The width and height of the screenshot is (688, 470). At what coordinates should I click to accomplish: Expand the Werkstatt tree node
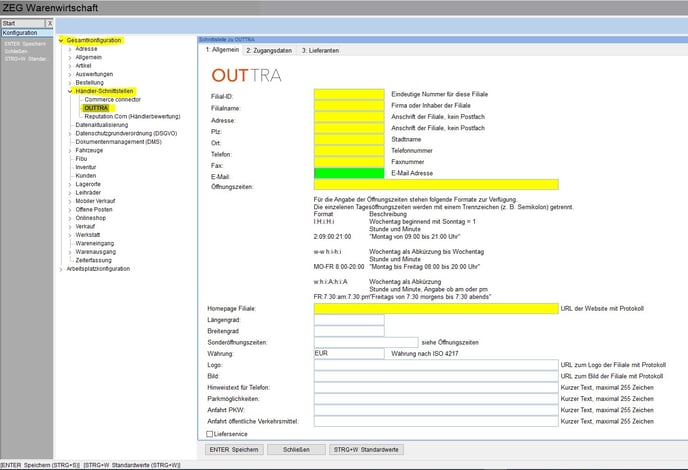70,235
